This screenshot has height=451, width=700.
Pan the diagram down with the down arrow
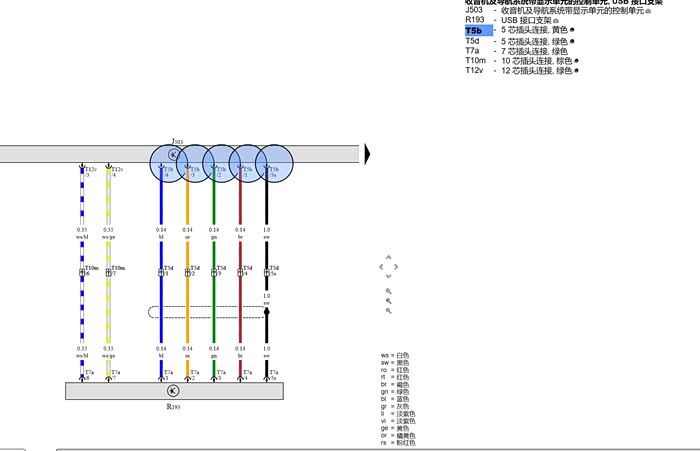pos(388,276)
